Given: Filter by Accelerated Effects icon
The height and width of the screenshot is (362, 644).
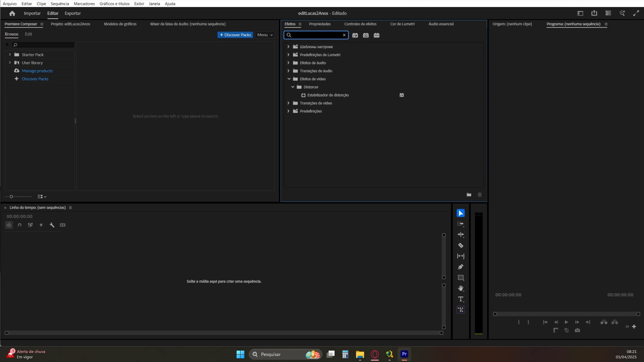Looking at the screenshot, I should pos(355,35).
